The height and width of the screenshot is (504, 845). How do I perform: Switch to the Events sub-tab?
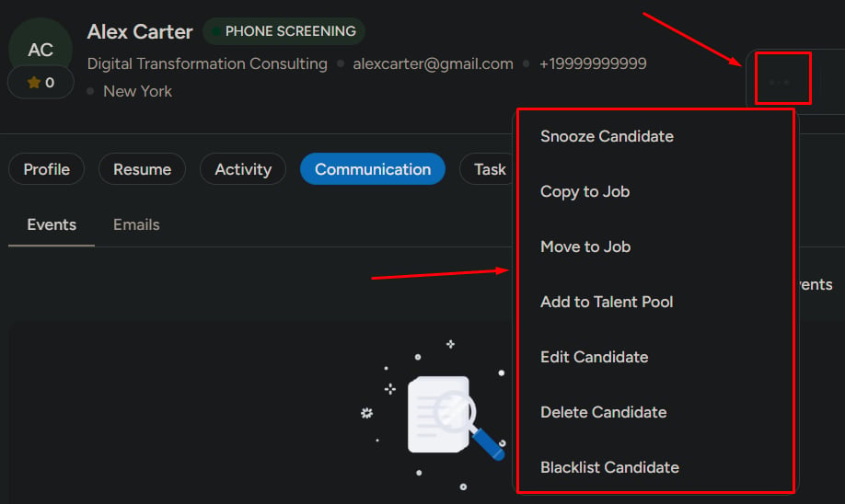pyautogui.click(x=52, y=224)
